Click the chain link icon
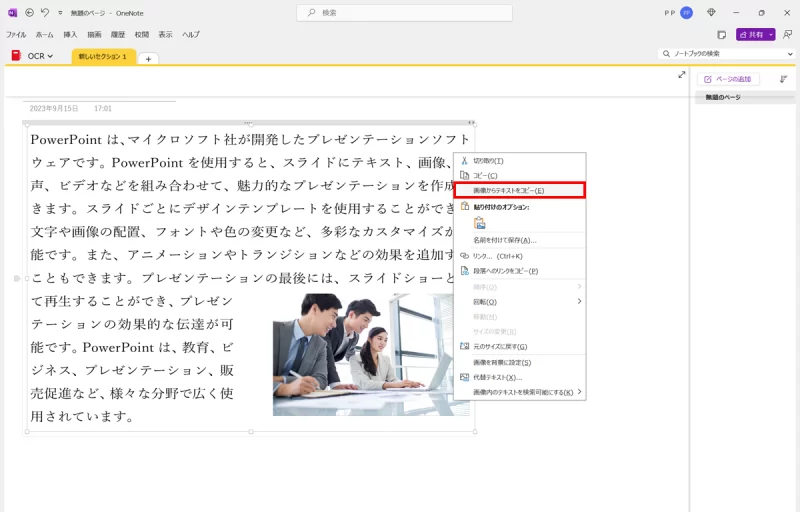Image resolution: width=800 pixels, height=512 pixels. tap(464, 256)
